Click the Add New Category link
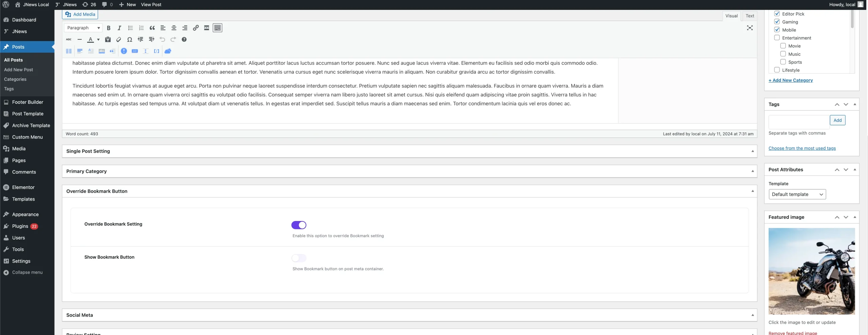This screenshot has width=868, height=335. (790, 80)
